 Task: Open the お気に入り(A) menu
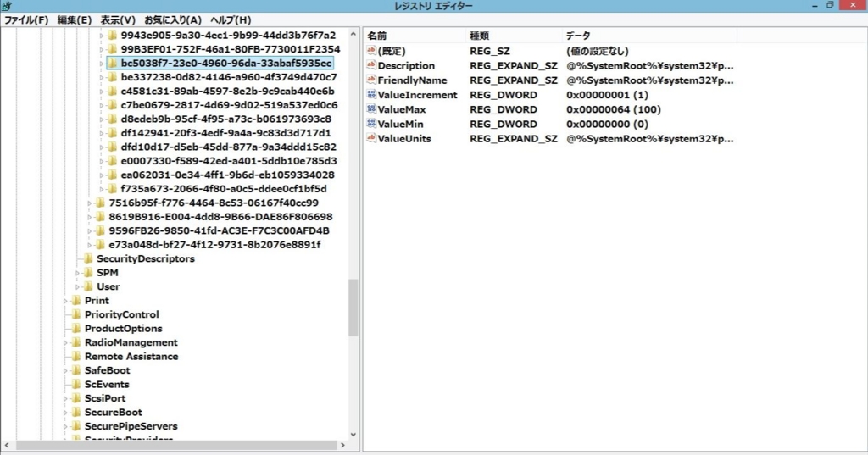[x=173, y=20]
